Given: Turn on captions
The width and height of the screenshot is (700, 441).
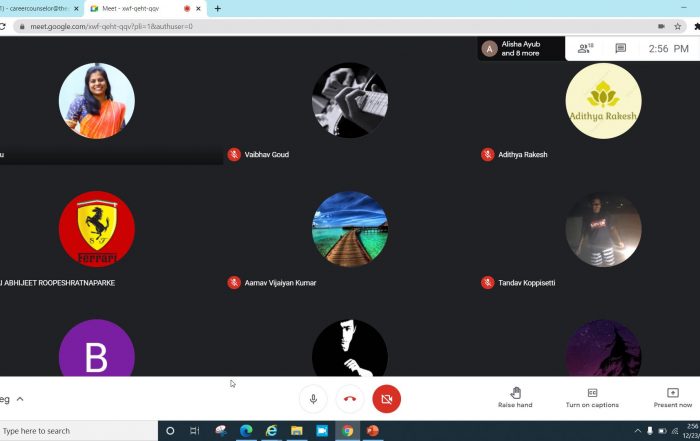Looking at the screenshot, I should coord(592,397).
